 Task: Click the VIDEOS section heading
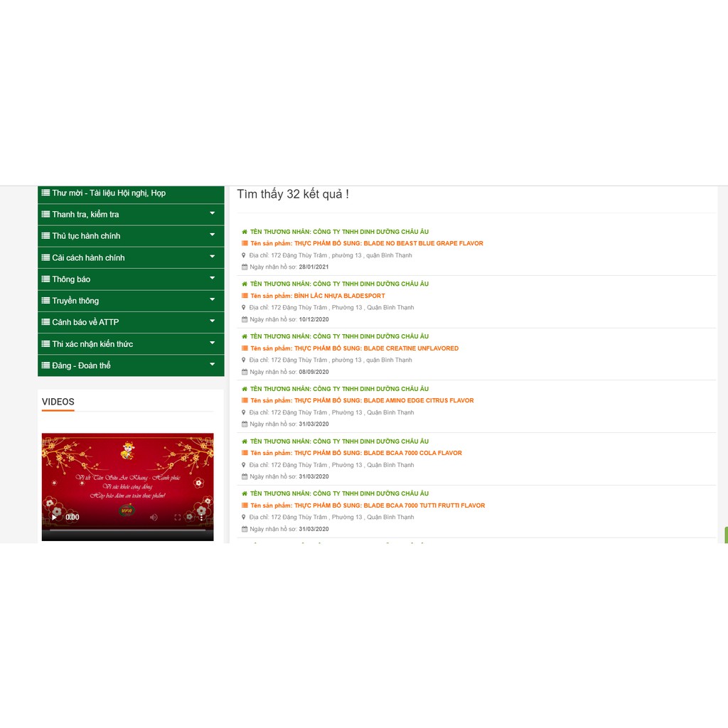(58, 402)
